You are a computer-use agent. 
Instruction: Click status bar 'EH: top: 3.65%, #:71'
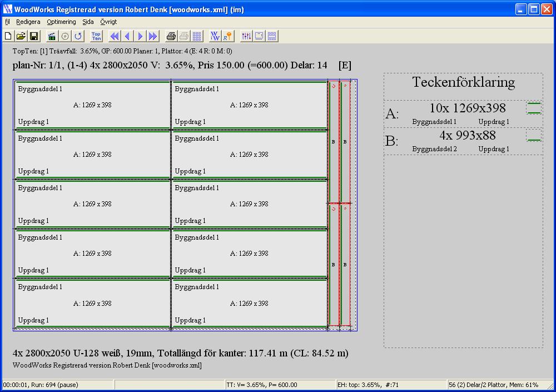tap(368, 385)
